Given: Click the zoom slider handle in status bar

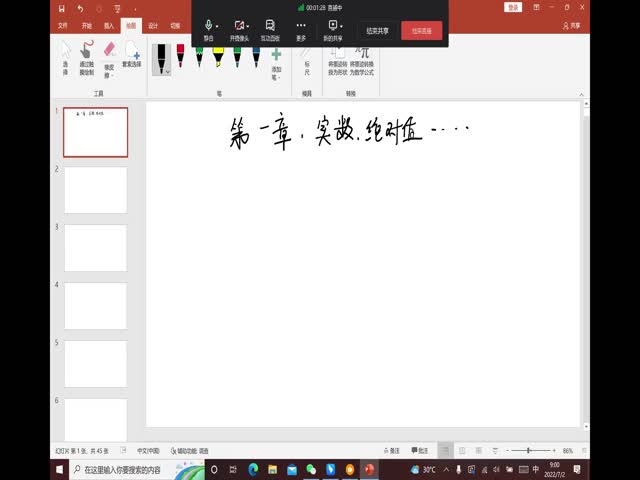Looking at the screenshot, I should tap(529, 450).
